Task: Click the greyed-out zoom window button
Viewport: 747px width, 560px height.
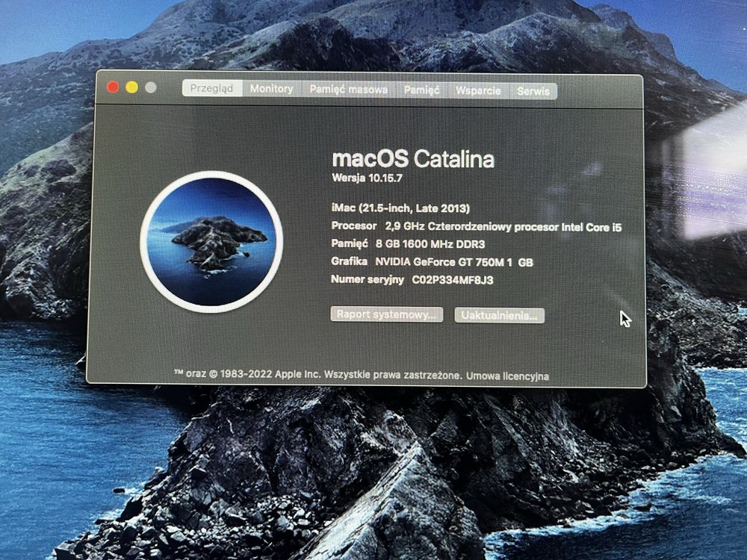Action: click(x=151, y=87)
